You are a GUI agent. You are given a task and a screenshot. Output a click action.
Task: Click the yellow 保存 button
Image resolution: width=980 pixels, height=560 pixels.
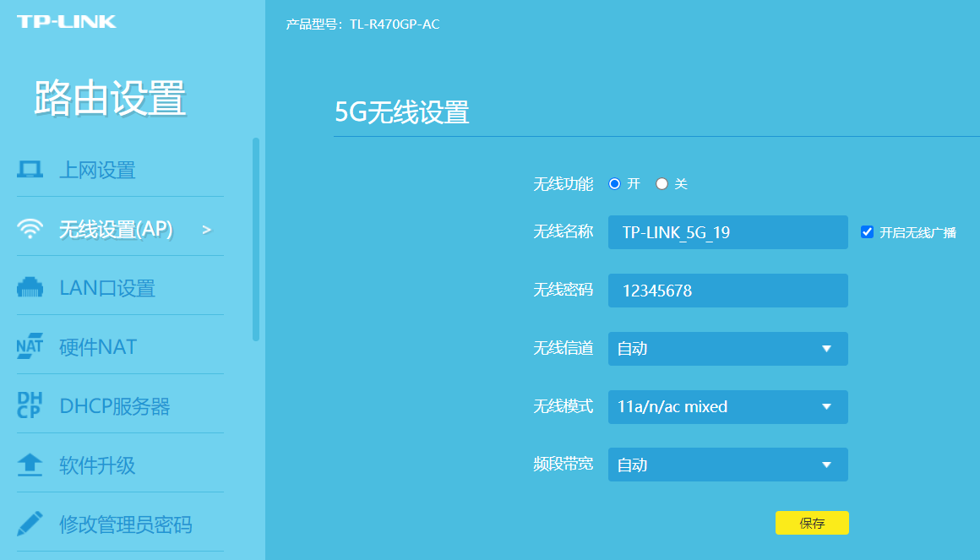812,523
